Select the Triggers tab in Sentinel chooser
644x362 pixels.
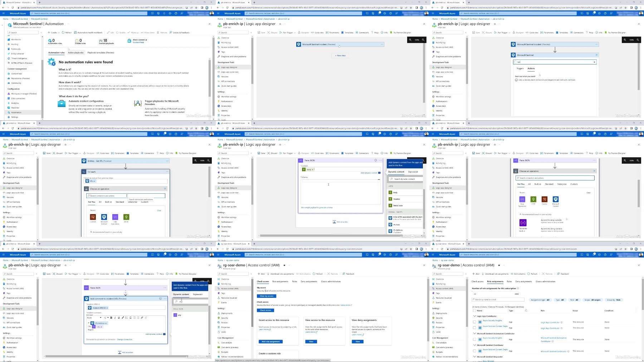[520, 68]
